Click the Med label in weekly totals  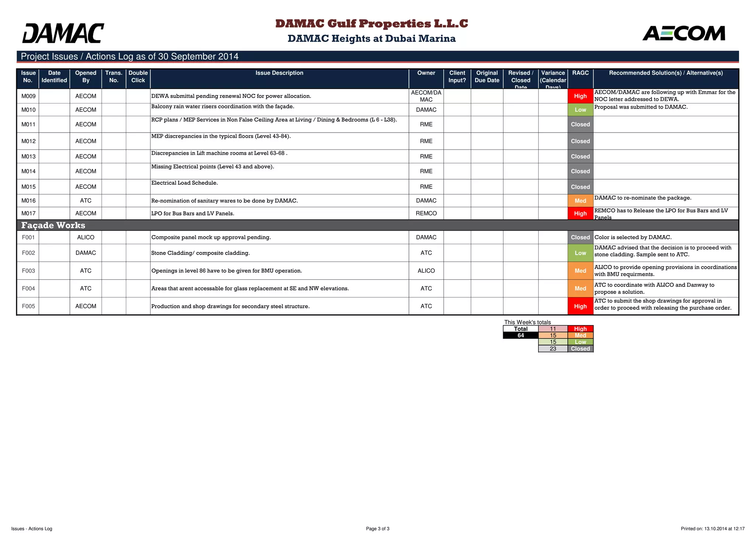(x=580, y=335)
